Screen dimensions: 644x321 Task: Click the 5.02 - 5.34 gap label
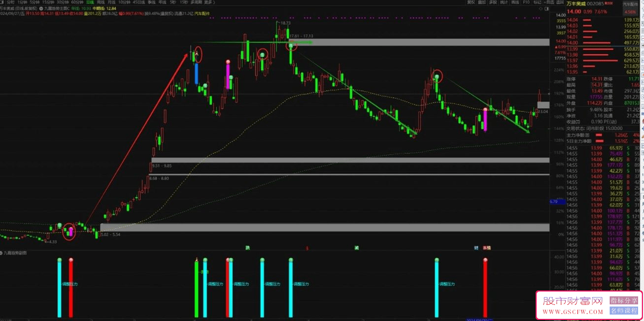tap(111, 235)
